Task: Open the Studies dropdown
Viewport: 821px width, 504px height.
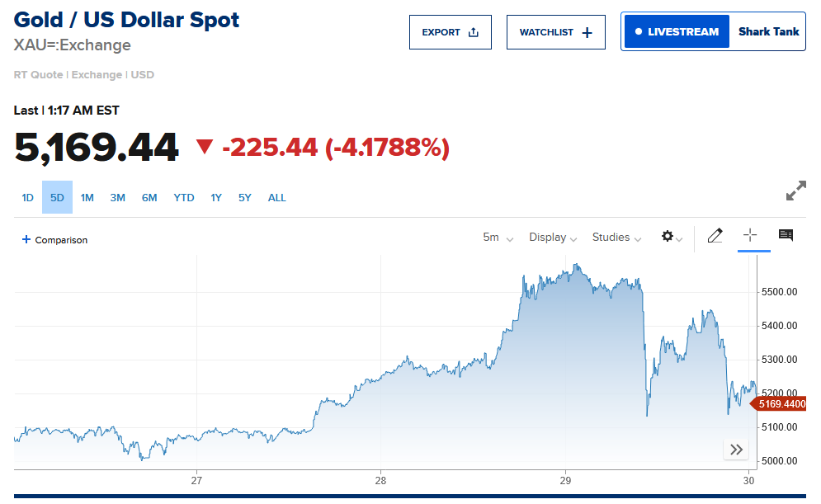Action: [616, 238]
